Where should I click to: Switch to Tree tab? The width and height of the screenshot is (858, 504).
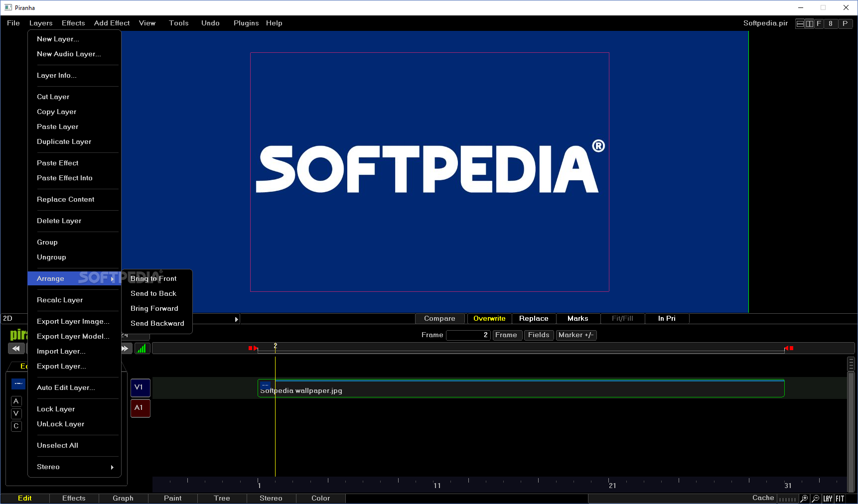(x=222, y=499)
